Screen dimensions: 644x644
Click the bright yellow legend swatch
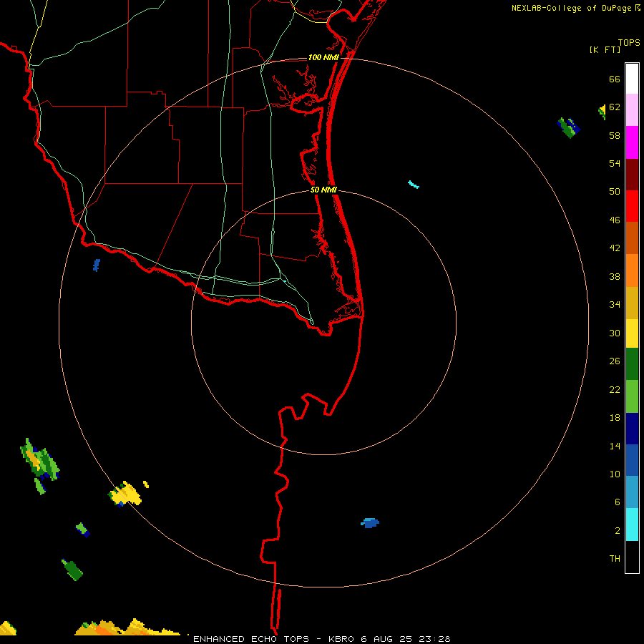(x=632, y=333)
